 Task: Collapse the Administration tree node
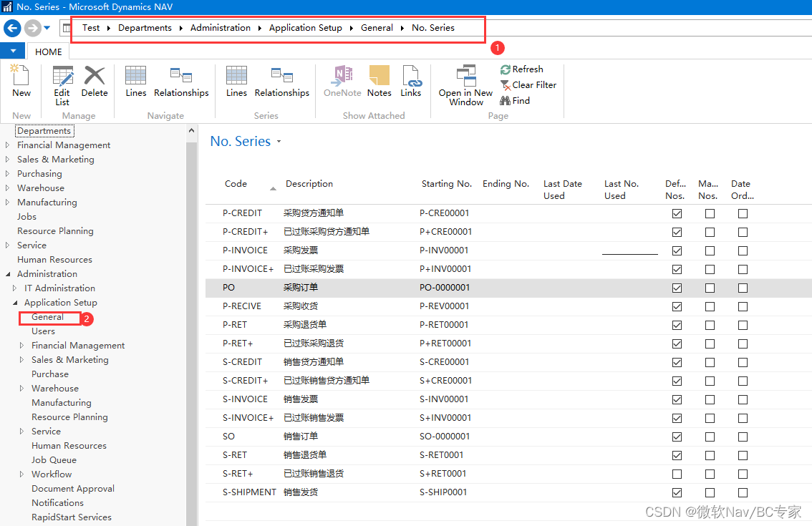pyautogui.click(x=7, y=274)
